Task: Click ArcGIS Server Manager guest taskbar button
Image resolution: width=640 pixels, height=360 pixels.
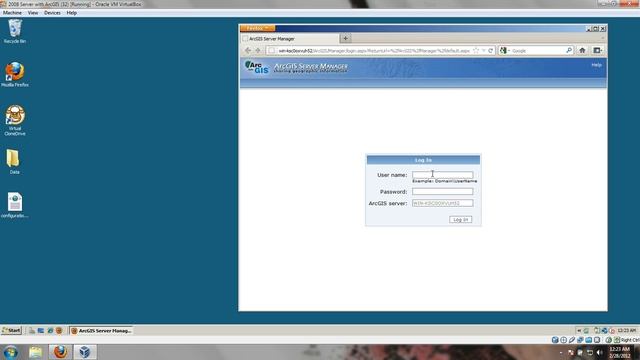Action: coord(101,331)
